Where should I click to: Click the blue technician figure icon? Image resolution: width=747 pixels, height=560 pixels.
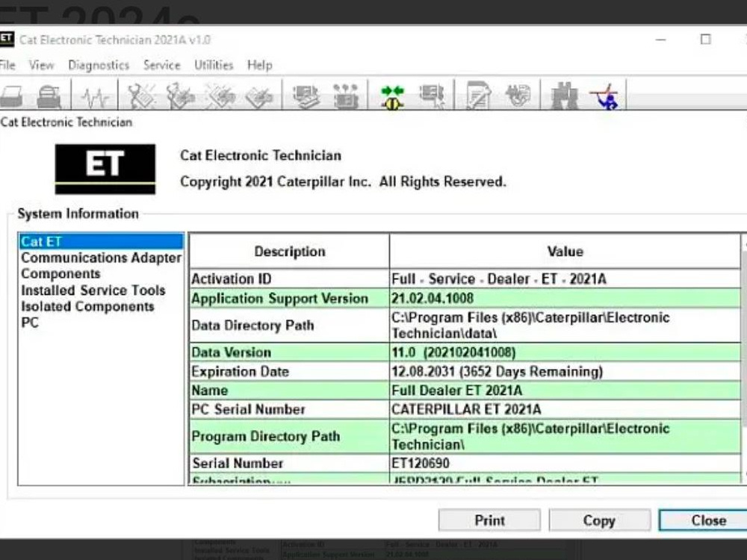[x=604, y=96]
